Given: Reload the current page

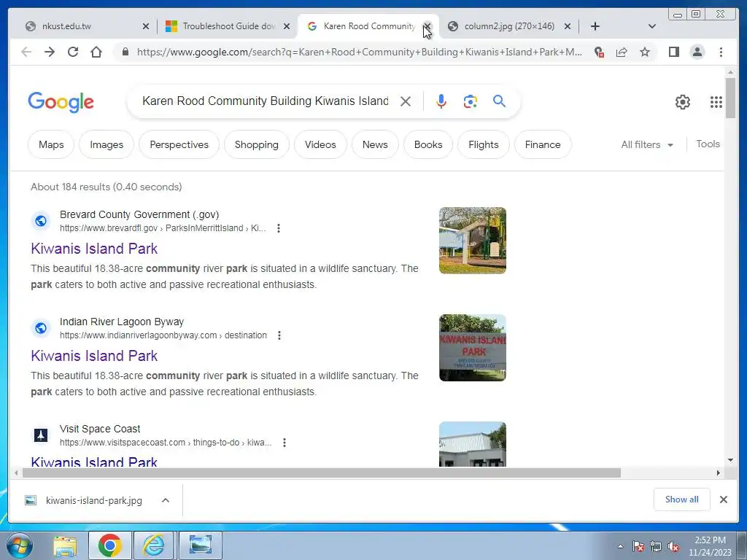Looking at the screenshot, I should (x=73, y=52).
